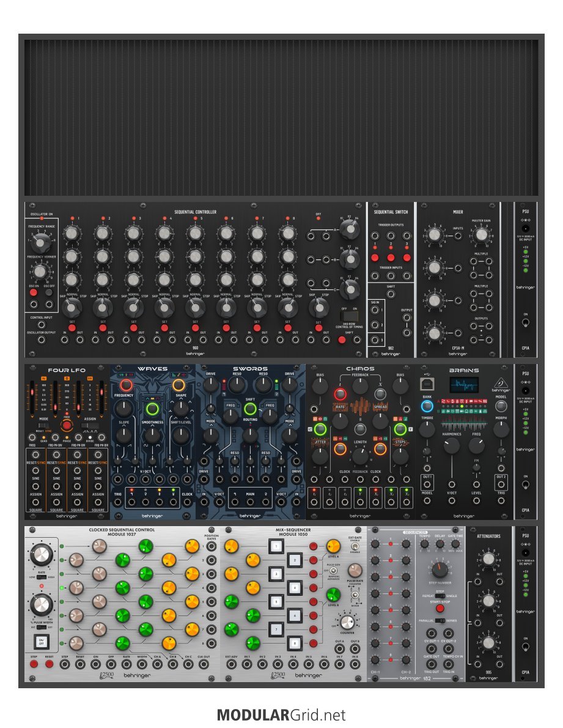The height and width of the screenshot is (728, 563).
Task: Click the Length knob on Chaos
Action: (x=360, y=456)
